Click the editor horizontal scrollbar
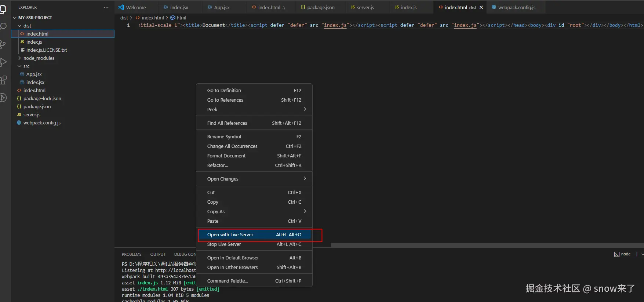The height and width of the screenshot is (302, 644). coord(487,245)
